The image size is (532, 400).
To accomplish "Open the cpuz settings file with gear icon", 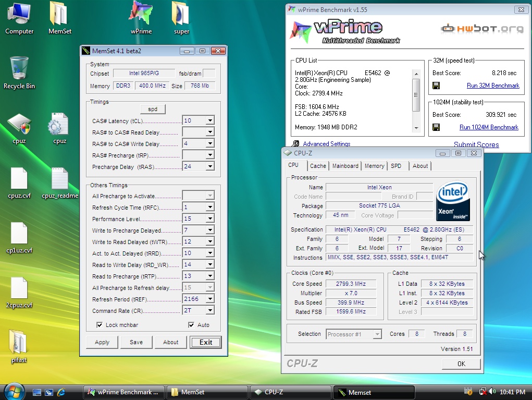I will (x=59, y=128).
